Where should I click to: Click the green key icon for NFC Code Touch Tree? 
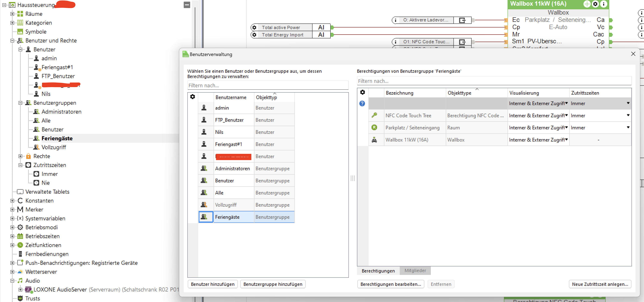[x=374, y=115]
